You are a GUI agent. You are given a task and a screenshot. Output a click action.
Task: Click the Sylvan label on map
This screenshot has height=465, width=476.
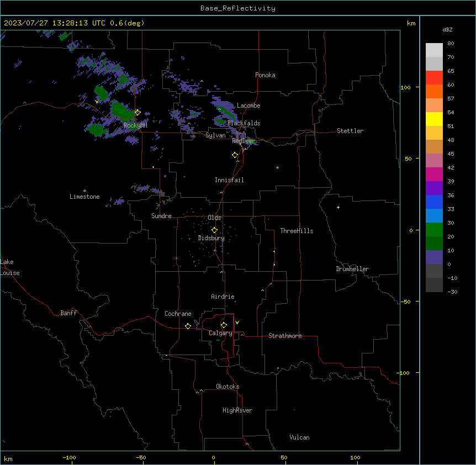pos(215,135)
